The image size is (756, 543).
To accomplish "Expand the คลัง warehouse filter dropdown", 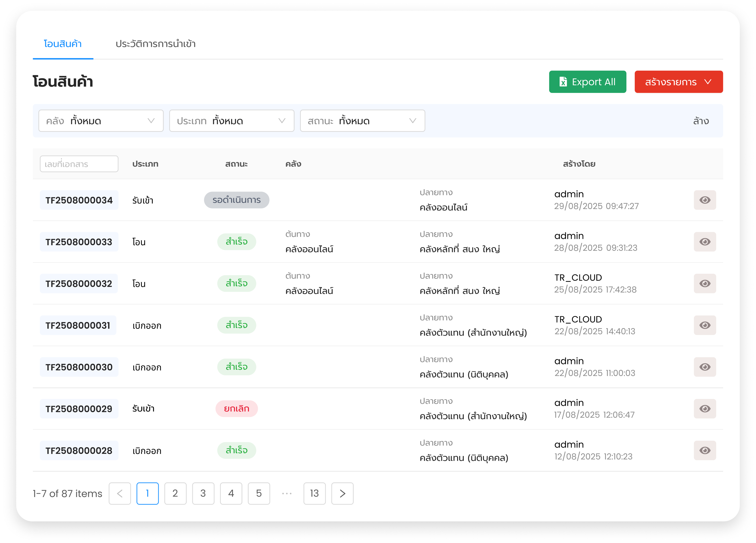I will pos(101,121).
